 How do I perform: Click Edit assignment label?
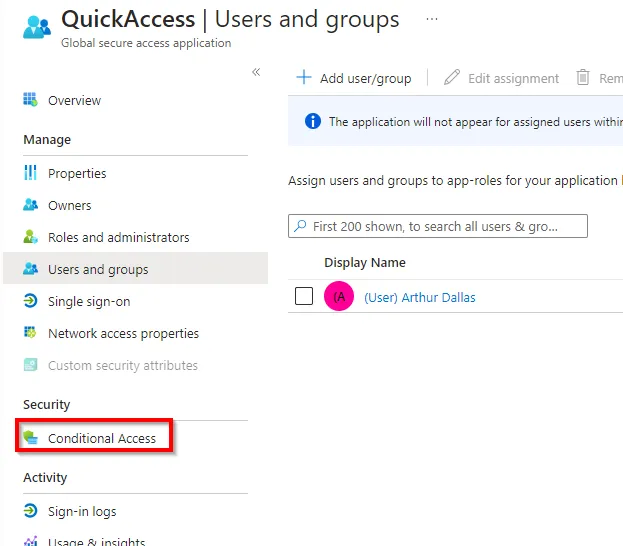coord(513,79)
